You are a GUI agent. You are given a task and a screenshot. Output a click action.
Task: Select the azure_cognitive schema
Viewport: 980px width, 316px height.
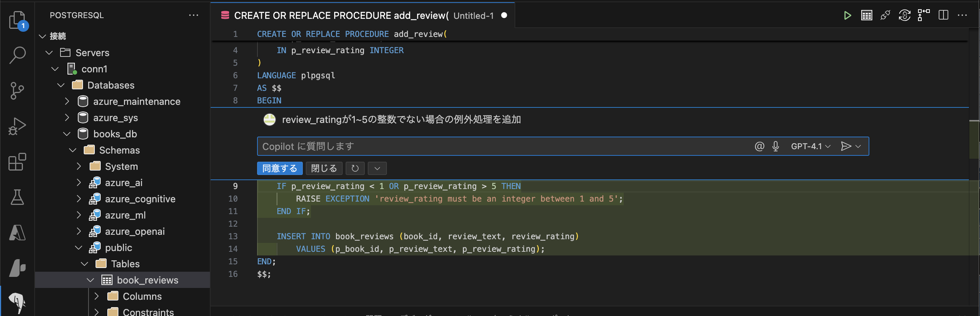pyautogui.click(x=140, y=199)
